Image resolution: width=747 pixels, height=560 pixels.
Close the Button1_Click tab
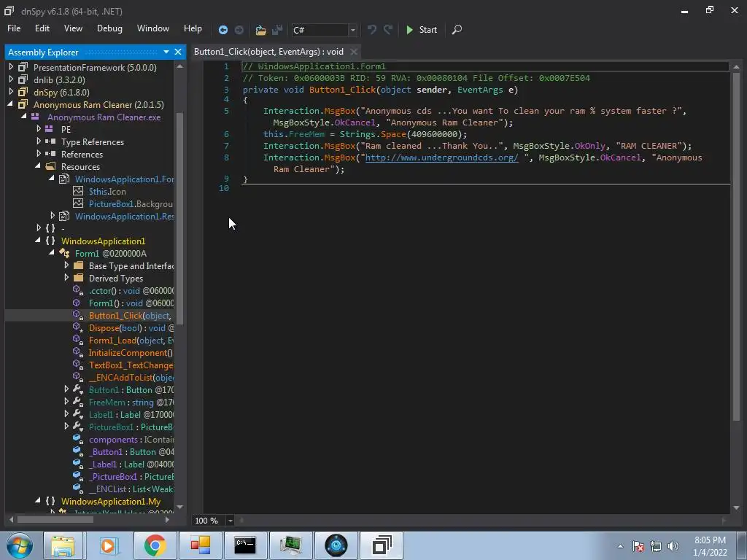pyautogui.click(x=354, y=52)
